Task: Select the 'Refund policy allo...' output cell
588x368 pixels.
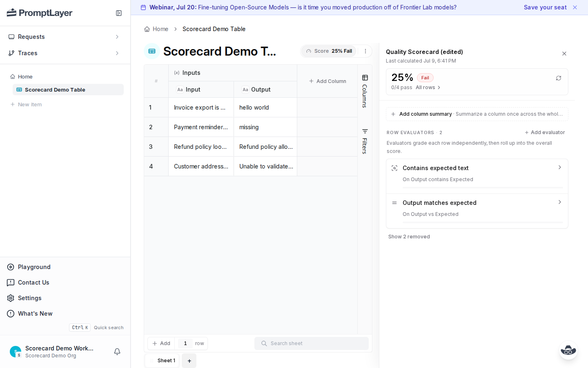Action: (265, 147)
